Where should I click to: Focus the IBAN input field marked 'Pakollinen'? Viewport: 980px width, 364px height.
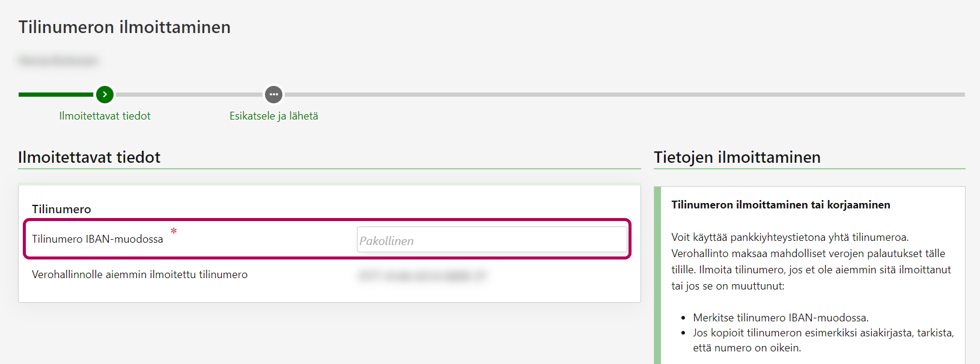point(492,240)
